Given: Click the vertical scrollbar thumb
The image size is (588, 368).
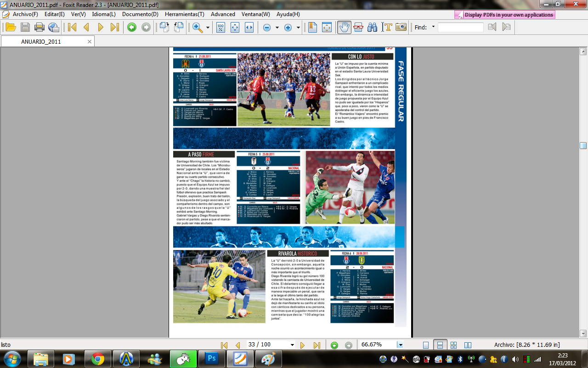Looking at the screenshot, I should [x=583, y=146].
